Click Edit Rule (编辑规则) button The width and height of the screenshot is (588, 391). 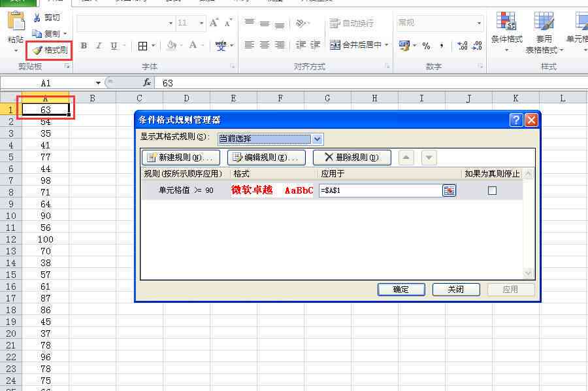(267, 158)
